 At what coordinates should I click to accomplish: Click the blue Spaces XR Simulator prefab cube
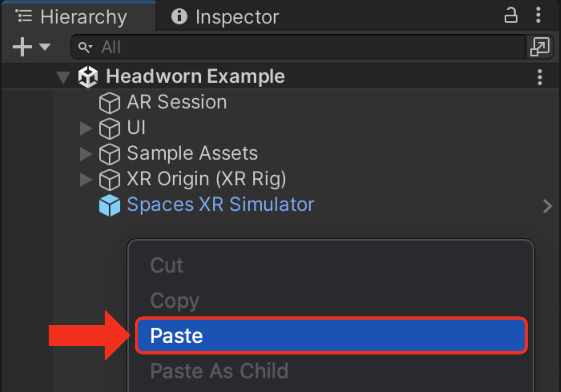[x=110, y=205]
